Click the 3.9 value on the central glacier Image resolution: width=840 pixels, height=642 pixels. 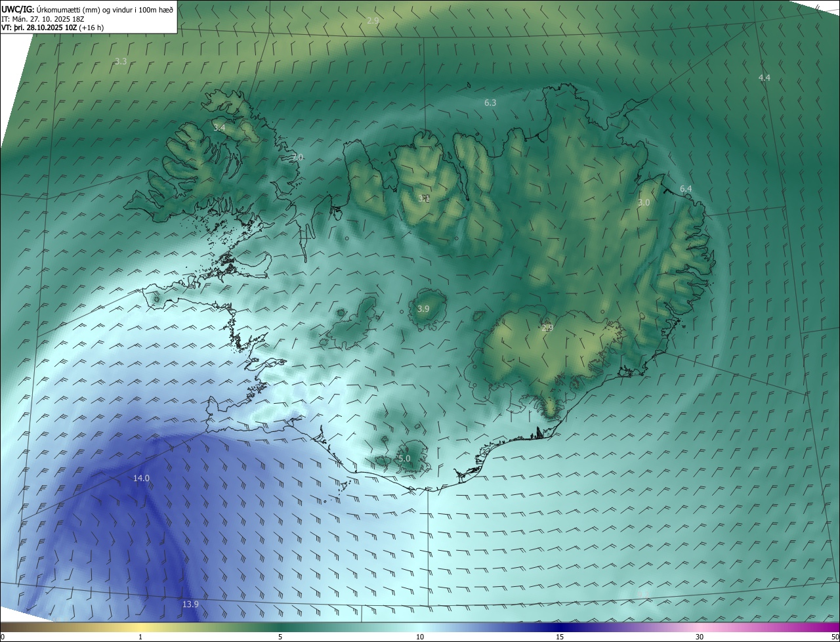coord(423,309)
